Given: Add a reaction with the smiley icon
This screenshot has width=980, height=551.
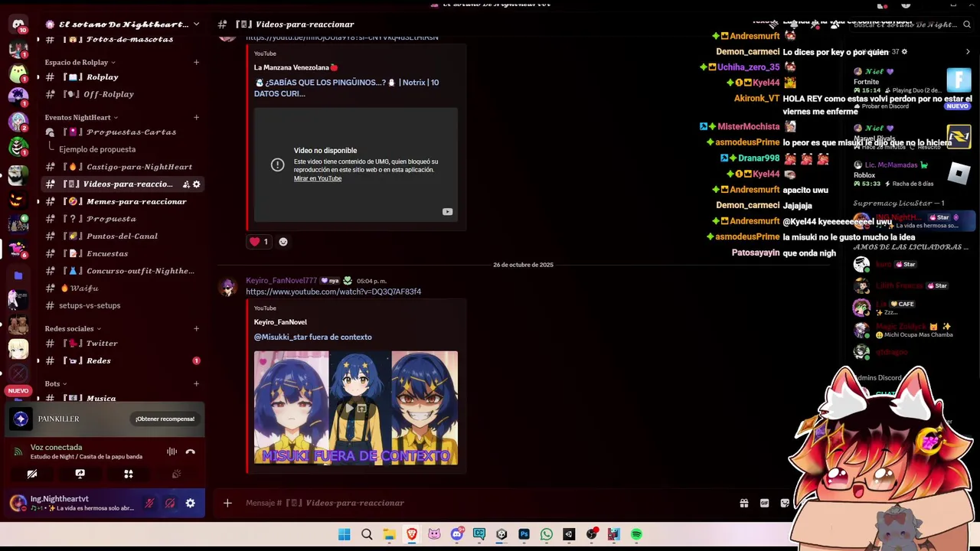Looking at the screenshot, I should click(283, 242).
